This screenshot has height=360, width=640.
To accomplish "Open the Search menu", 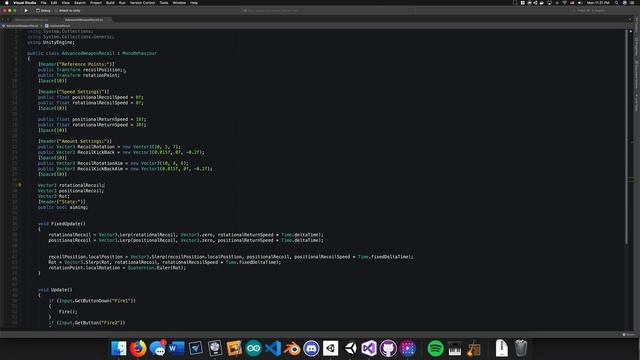I will click(80, 2).
